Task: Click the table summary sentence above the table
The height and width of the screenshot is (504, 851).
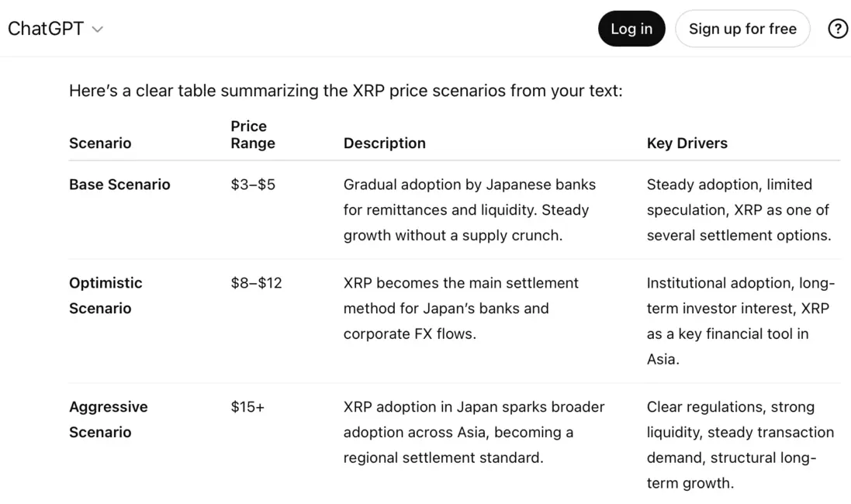Action: tap(344, 91)
